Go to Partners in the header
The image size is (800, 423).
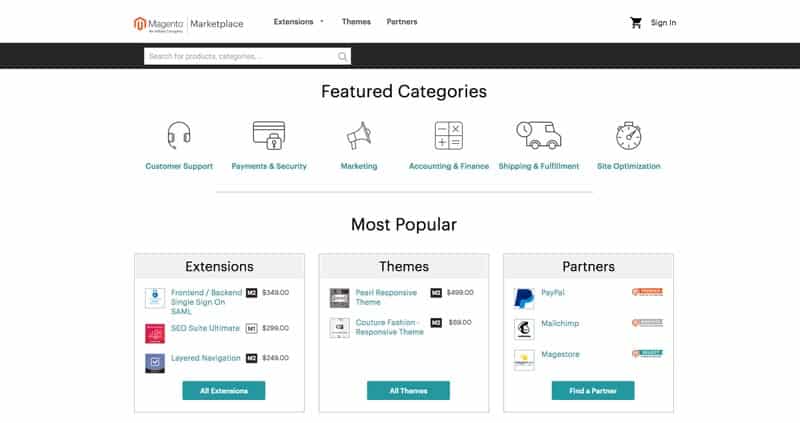point(402,21)
